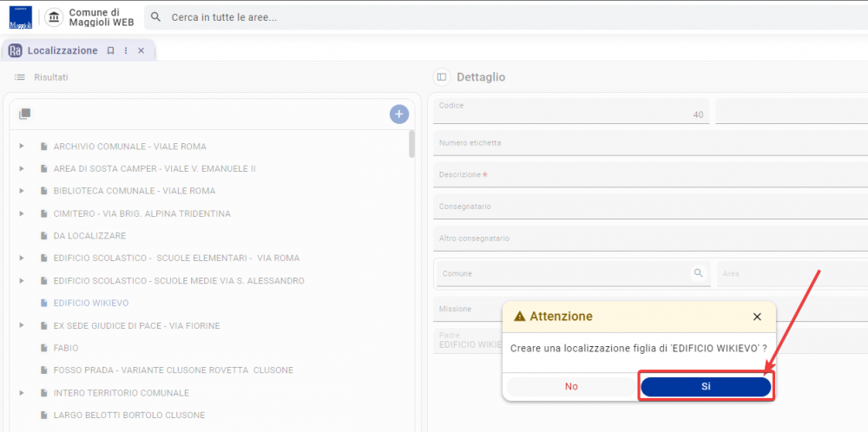This screenshot has height=432, width=868.
Task: Click the document icon of EDIFICIO WIKIEVO
Action: [43, 303]
